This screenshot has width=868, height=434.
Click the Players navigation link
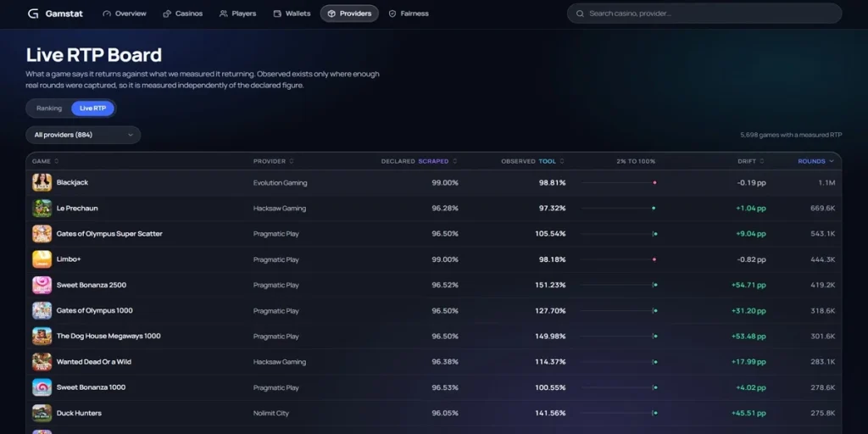point(237,14)
